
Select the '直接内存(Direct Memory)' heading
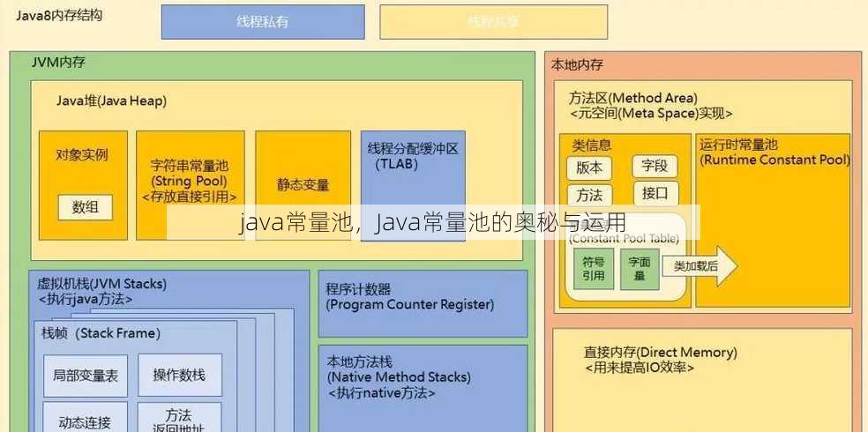(661, 353)
